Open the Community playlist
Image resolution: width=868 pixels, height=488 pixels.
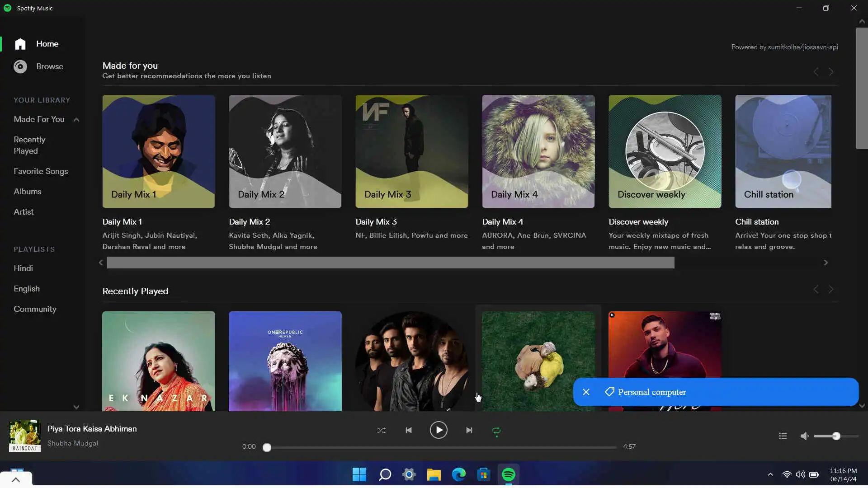tap(35, 309)
